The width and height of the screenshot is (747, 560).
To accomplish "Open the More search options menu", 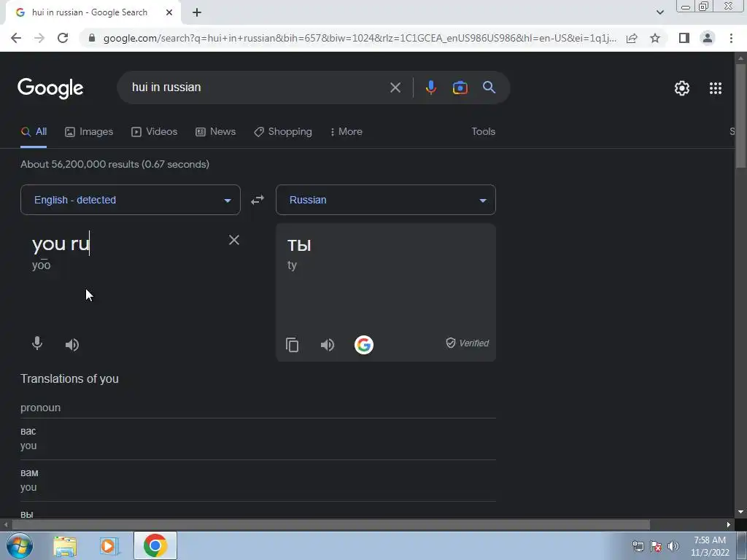I will click(x=347, y=132).
